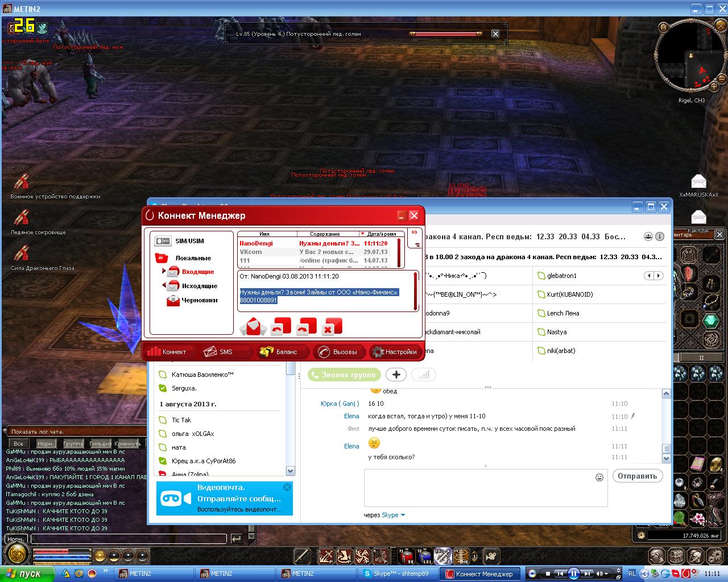
Task: Select participant Nastya
Action: point(557,332)
